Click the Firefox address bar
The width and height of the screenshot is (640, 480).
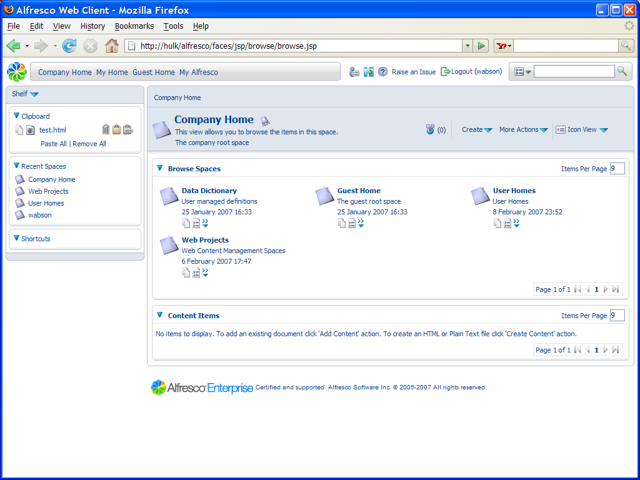pos(293,46)
